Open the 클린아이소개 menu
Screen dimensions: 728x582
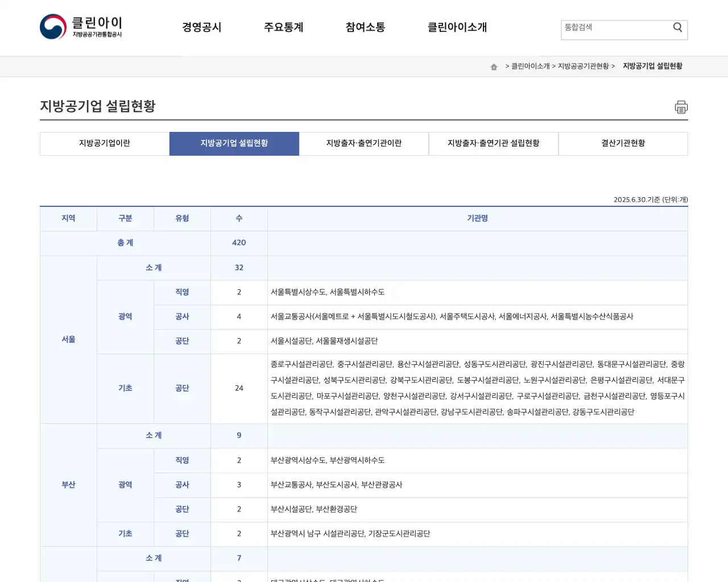[x=457, y=27]
